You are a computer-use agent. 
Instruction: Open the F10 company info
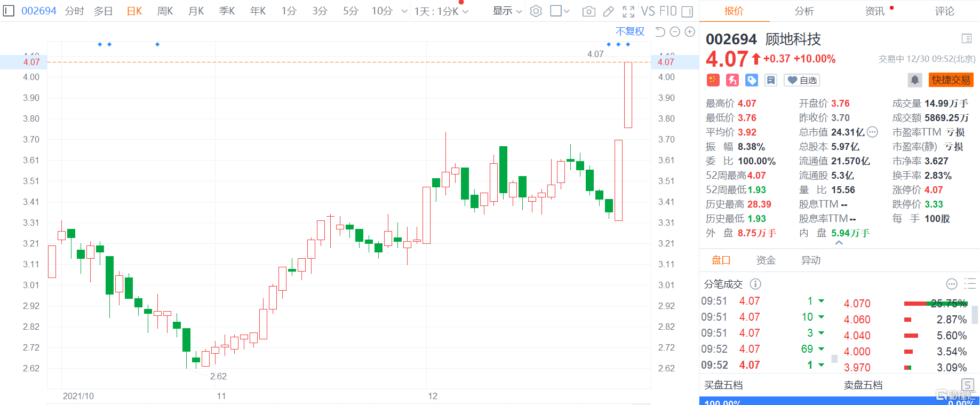668,11
